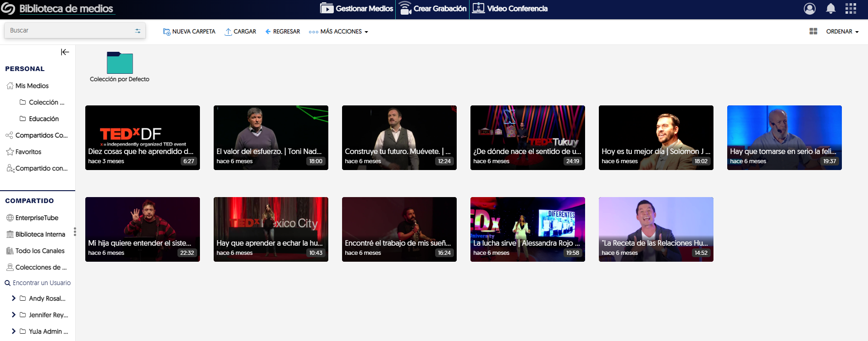This screenshot has width=868, height=341.
Task: Open the ORDENAR dropdown
Action: point(842,32)
